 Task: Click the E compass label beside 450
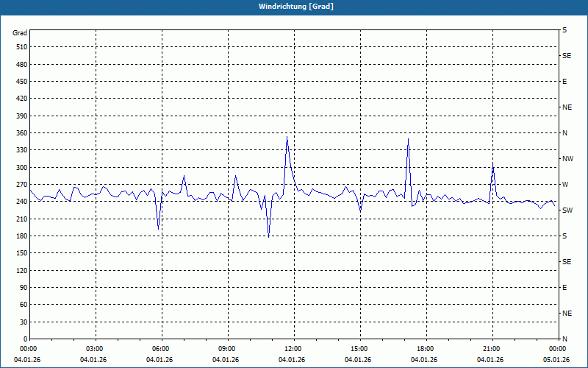(x=564, y=82)
